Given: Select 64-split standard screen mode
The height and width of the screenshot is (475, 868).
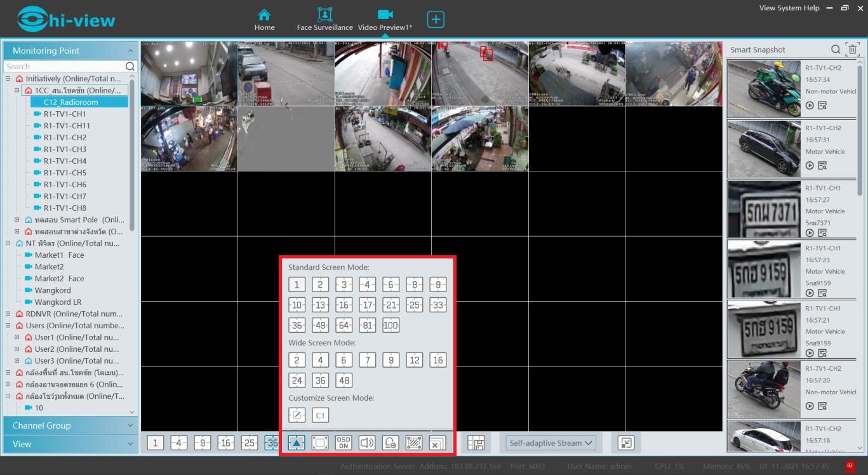Looking at the screenshot, I should (344, 325).
